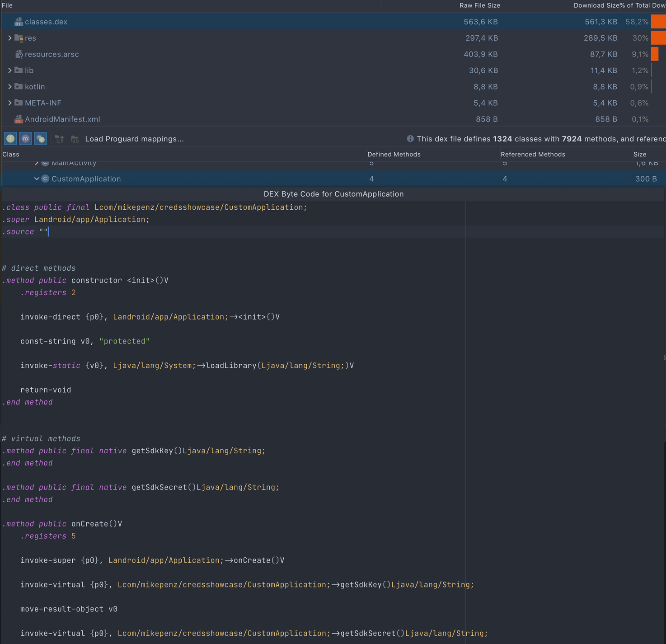Screen dimensions: 666x644
Task: Expand the META-INF folder
Action: (9, 103)
